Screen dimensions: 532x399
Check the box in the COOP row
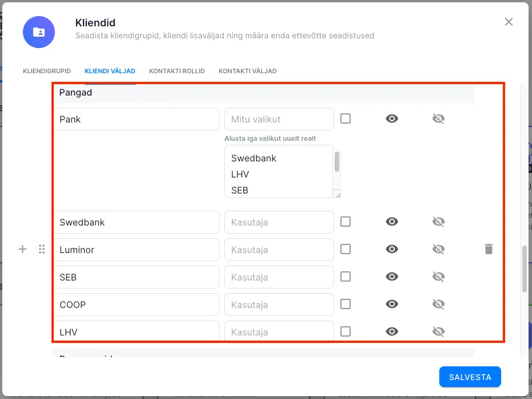(346, 304)
